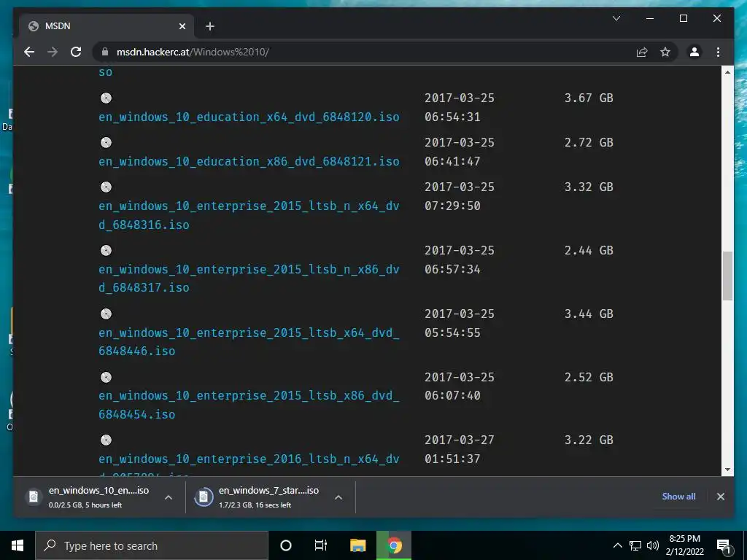Share this page via share icon

point(642,52)
